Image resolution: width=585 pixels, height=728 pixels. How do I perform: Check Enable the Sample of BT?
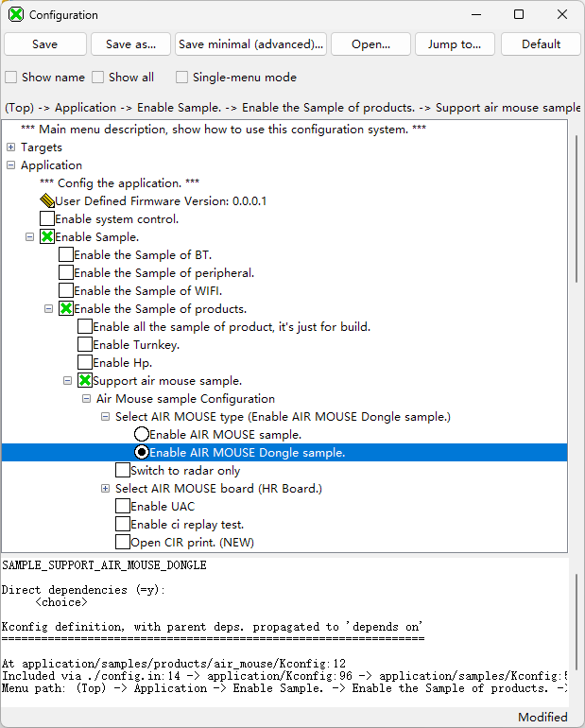pyautogui.click(x=66, y=255)
